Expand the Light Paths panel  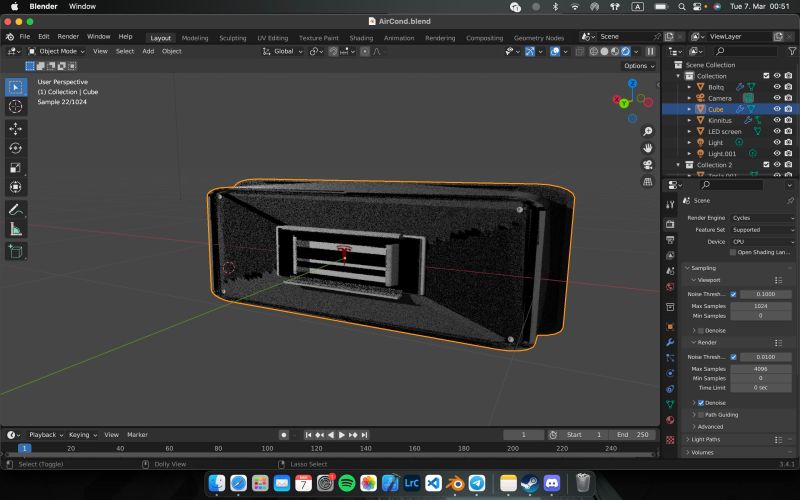click(704, 439)
